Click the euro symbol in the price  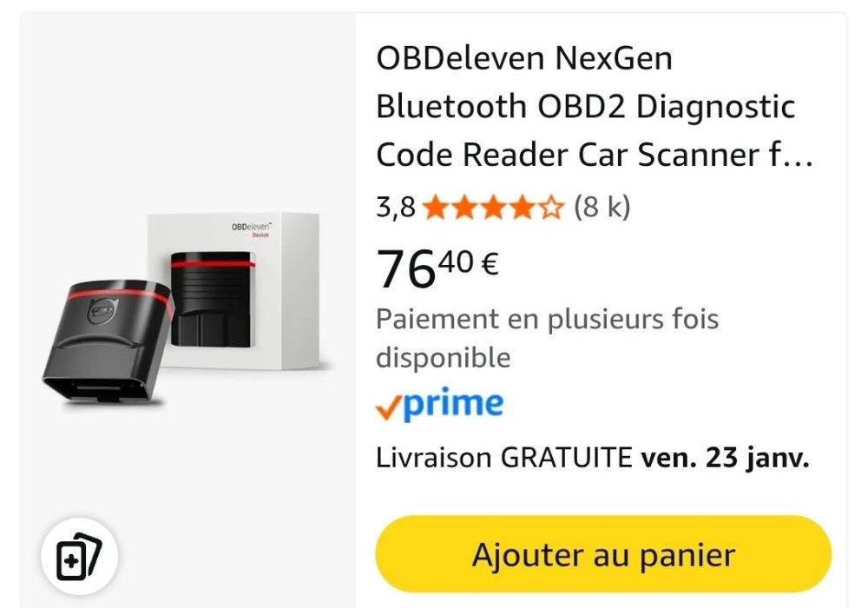(490, 263)
